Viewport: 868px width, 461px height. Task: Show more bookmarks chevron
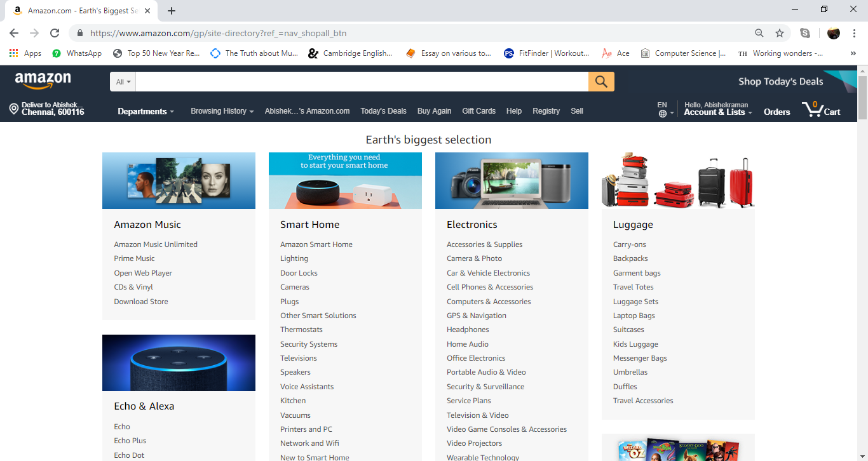coord(853,53)
